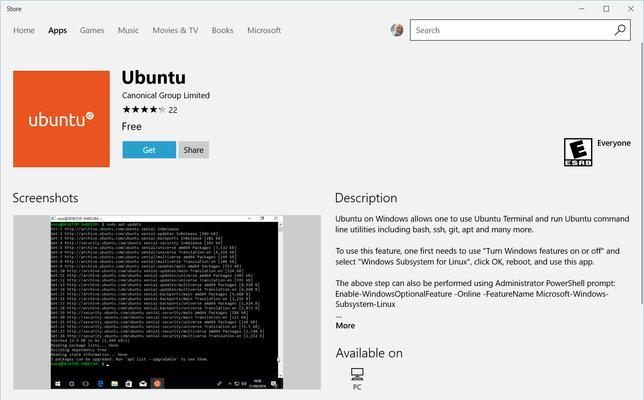The image size is (644, 400).
Task: Click the vertical page scrollbar
Action: (642, 172)
